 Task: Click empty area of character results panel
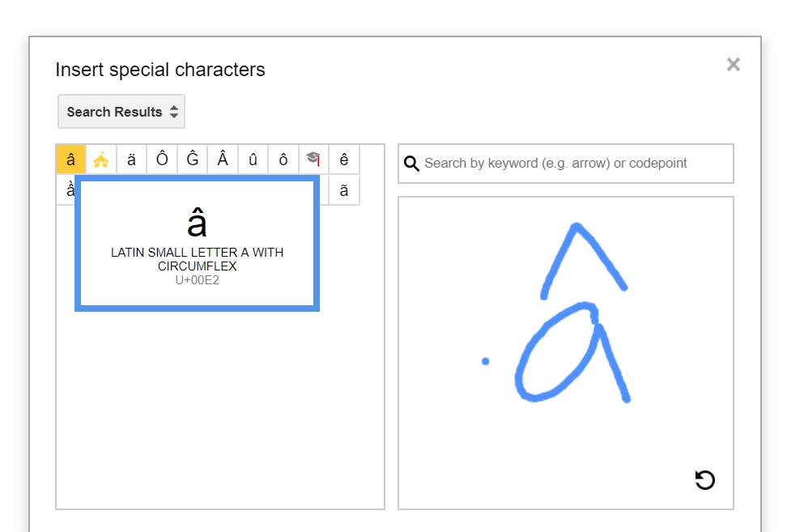(x=219, y=405)
